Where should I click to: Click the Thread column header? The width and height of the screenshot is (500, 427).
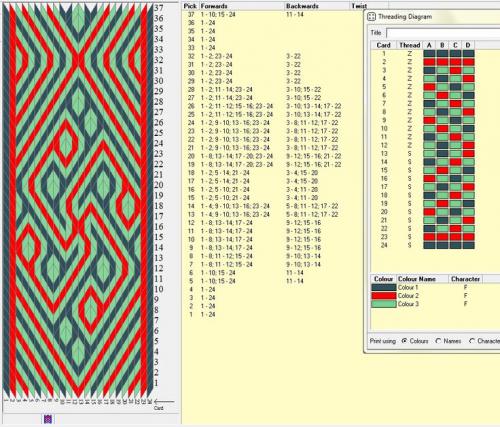410,45
